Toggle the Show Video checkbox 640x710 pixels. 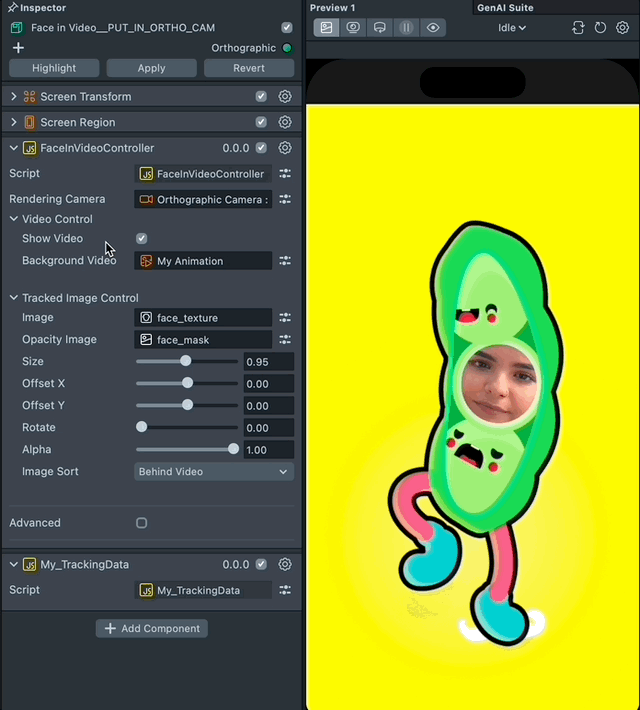(141, 239)
